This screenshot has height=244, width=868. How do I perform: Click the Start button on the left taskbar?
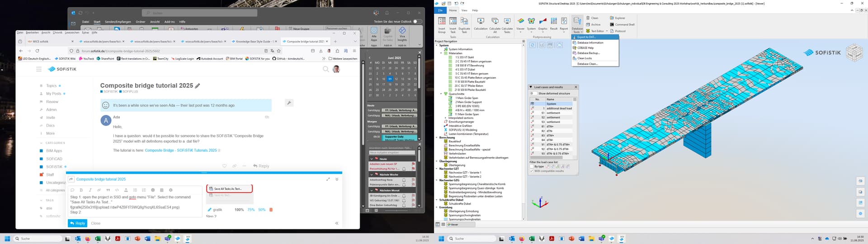click(x=7, y=239)
